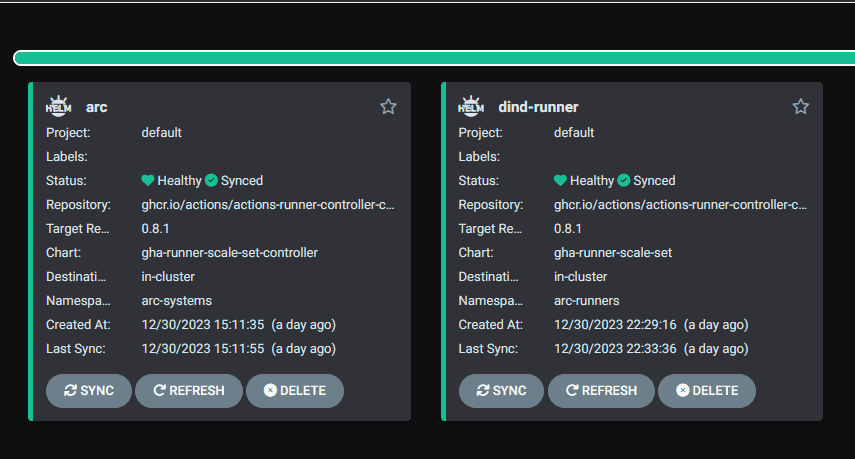Click the in-cluster destination on dind-runner card

coord(580,277)
